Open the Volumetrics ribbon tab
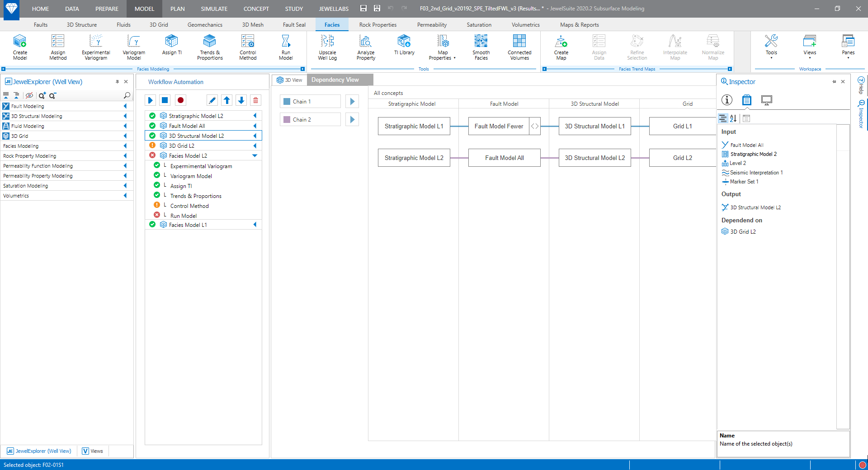The image size is (868, 470). pyautogui.click(x=526, y=25)
